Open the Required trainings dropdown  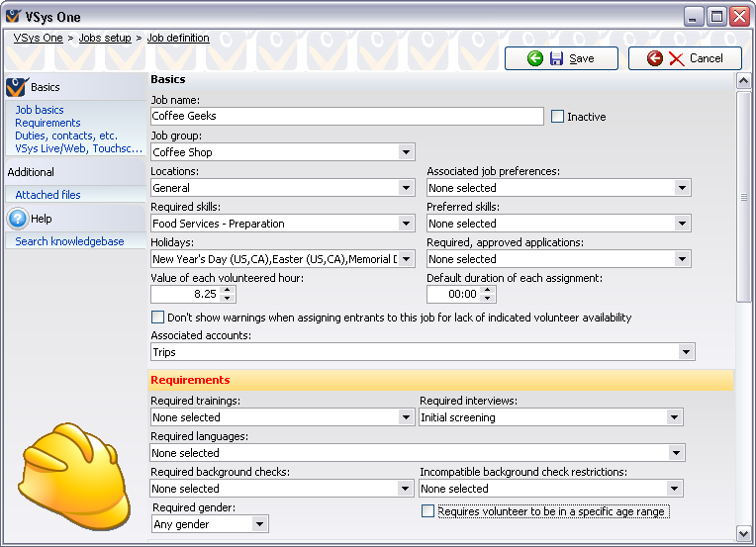(406, 417)
